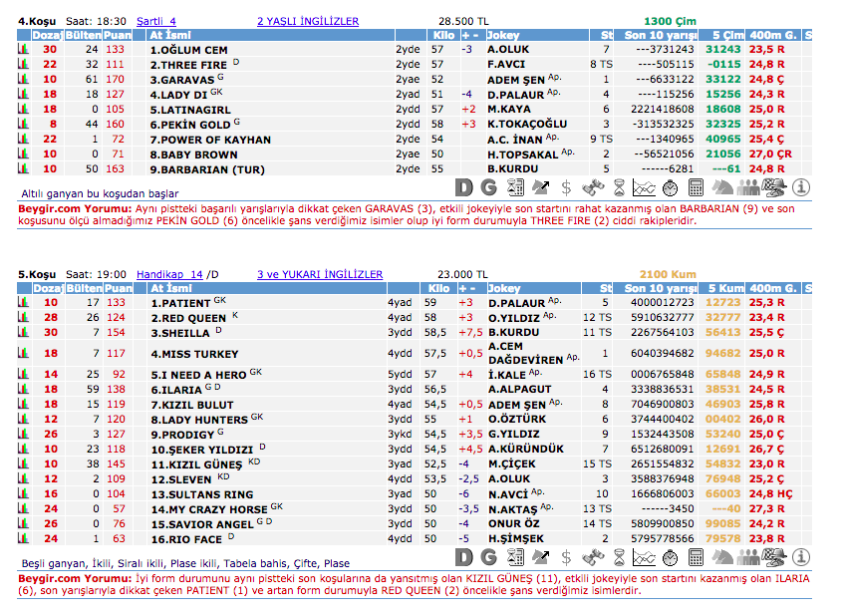
Task: Click the '2 YAŞLI İNGİLİZLER' link
Action: [308, 20]
